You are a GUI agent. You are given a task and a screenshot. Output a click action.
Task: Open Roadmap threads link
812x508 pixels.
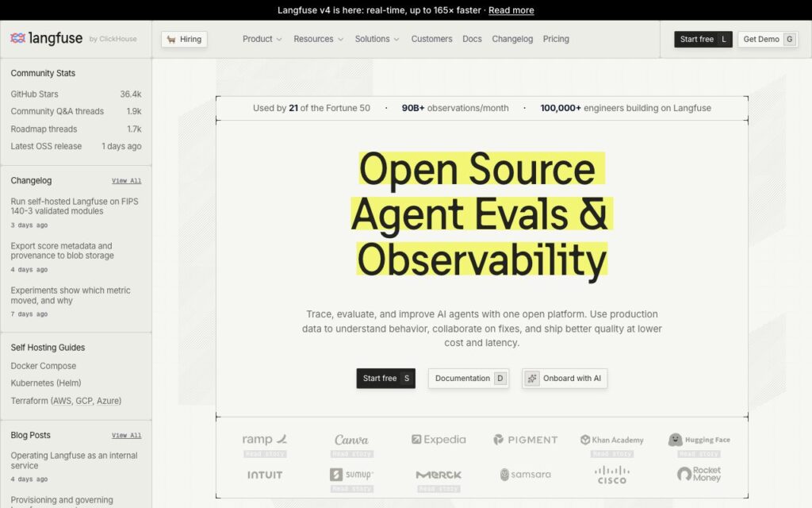(76, 129)
